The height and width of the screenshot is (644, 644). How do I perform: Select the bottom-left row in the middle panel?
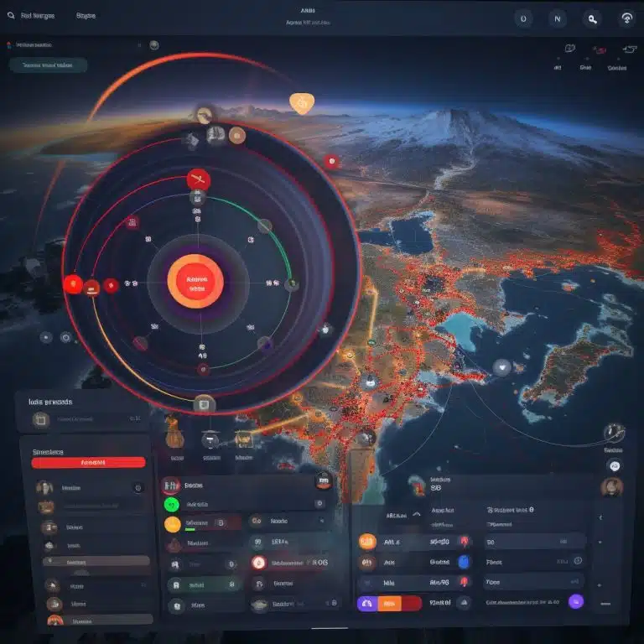(204, 605)
